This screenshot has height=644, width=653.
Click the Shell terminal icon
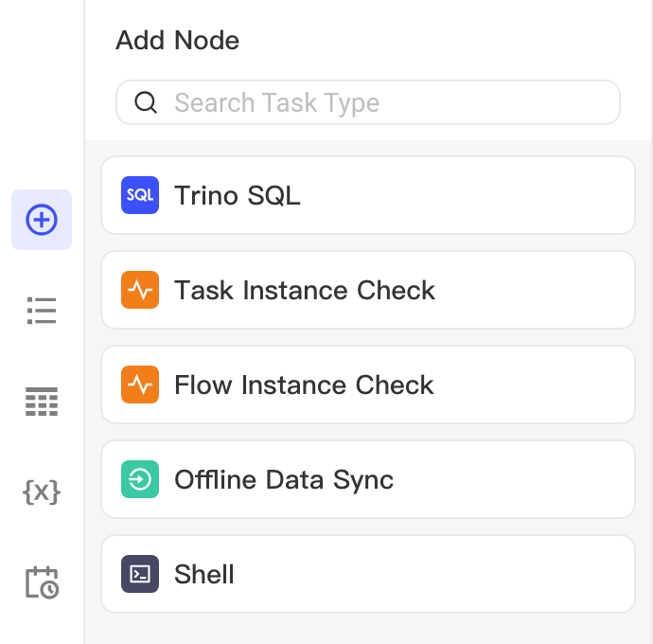[140, 574]
